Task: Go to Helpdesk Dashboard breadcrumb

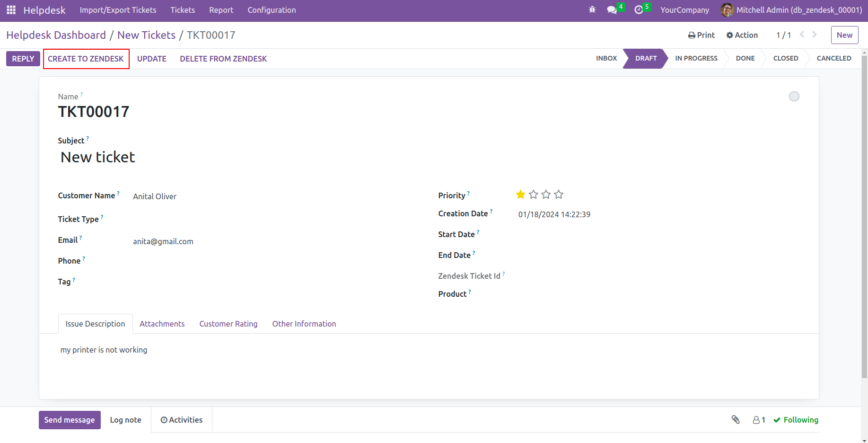Action: tap(56, 35)
